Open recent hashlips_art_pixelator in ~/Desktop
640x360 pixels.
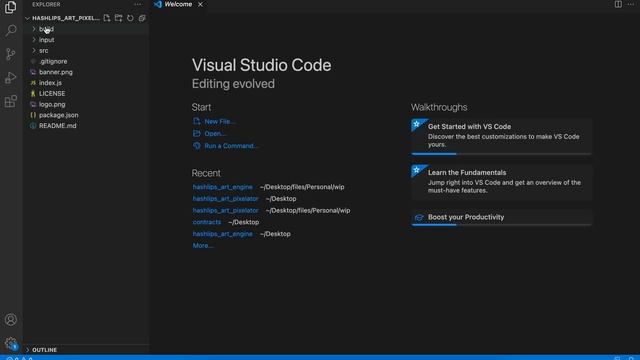click(x=225, y=199)
